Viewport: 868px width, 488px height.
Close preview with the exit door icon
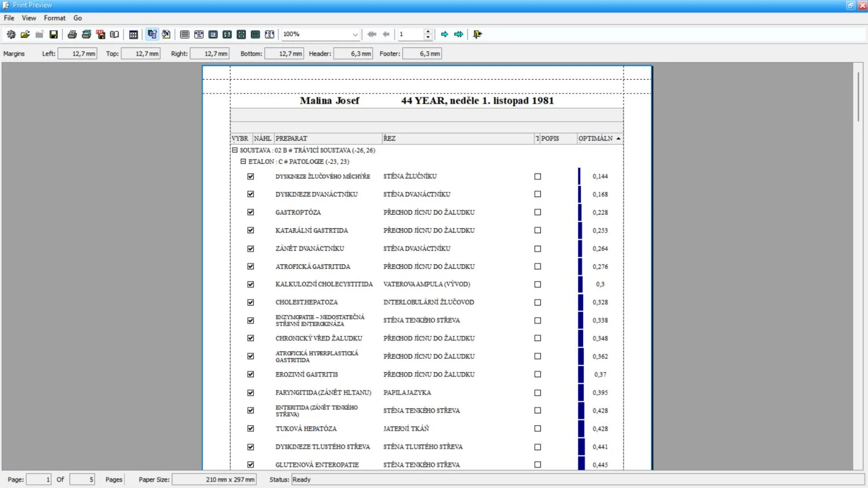click(x=477, y=34)
